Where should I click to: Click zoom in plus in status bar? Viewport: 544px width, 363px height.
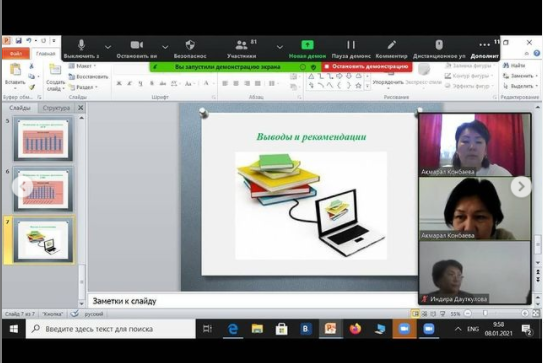[x=525, y=313]
